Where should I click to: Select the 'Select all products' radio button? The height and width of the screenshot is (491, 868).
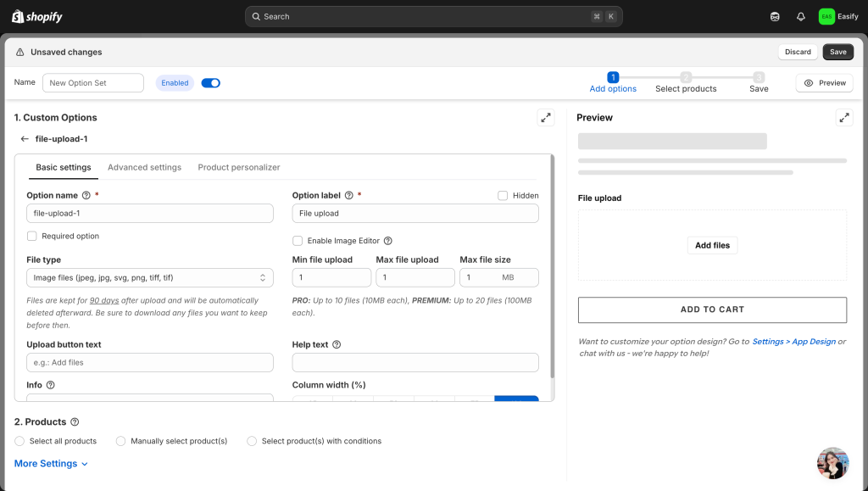tap(19, 441)
